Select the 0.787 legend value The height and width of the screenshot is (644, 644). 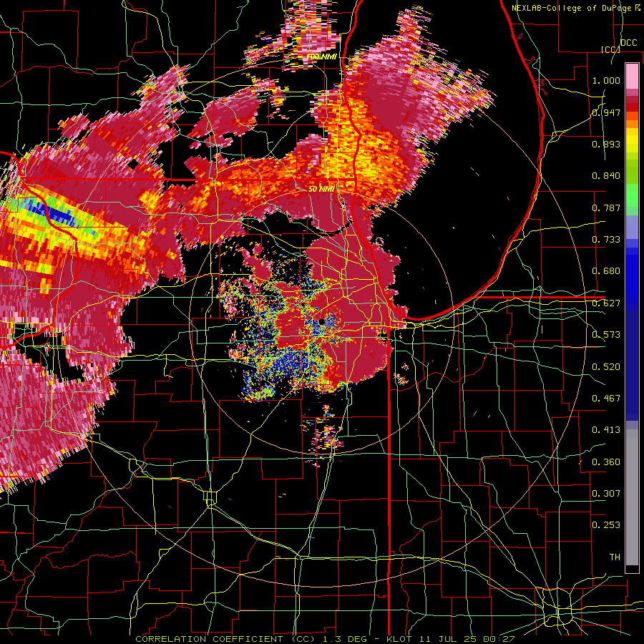click(606, 208)
